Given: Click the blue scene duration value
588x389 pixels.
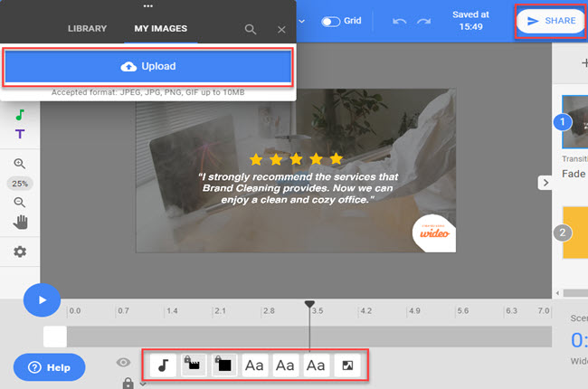Looking at the screenshot, I should tap(579, 340).
